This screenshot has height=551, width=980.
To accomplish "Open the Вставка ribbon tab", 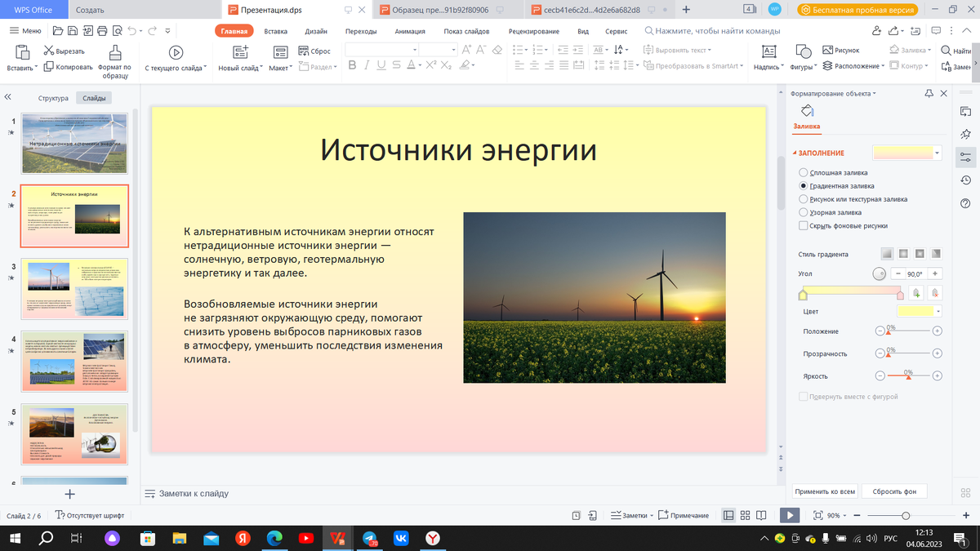I will (x=275, y=31).
